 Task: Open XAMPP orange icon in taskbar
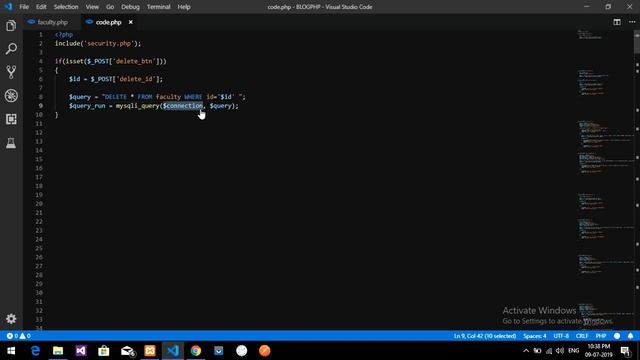coord(150,351)
